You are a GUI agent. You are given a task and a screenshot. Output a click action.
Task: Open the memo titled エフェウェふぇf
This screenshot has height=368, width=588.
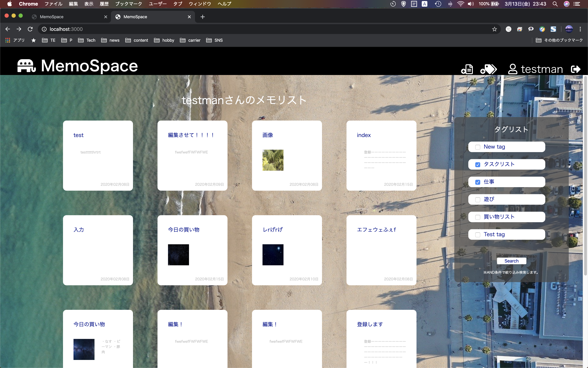(376, 230)
